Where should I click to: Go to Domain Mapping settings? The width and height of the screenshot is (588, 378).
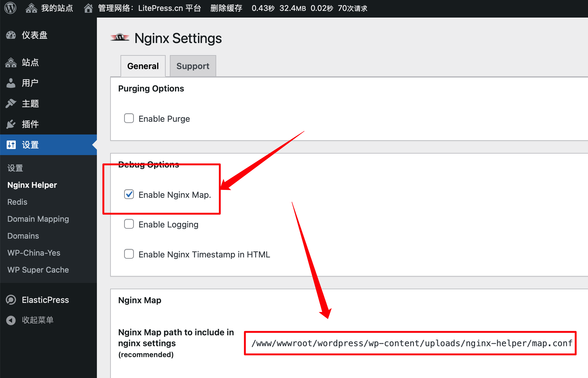(38, 219)
